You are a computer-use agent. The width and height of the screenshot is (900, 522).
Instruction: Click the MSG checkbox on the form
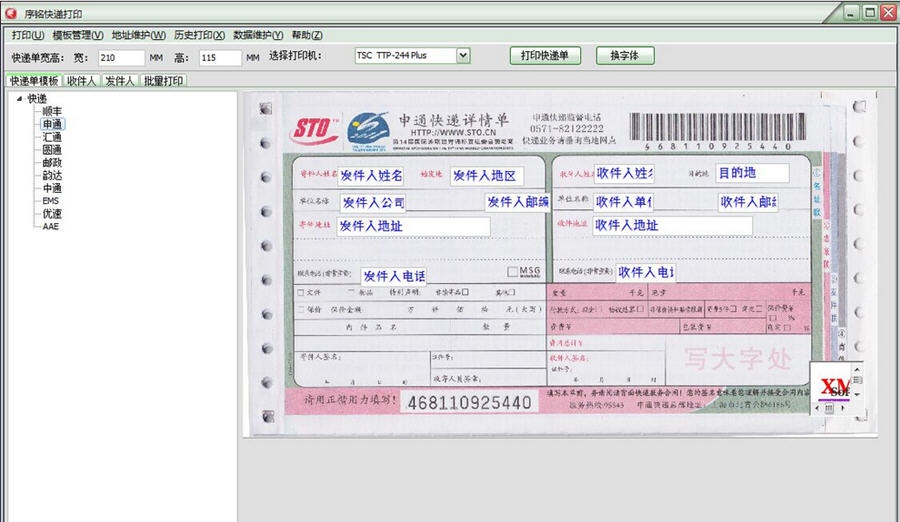coord(513,272)
